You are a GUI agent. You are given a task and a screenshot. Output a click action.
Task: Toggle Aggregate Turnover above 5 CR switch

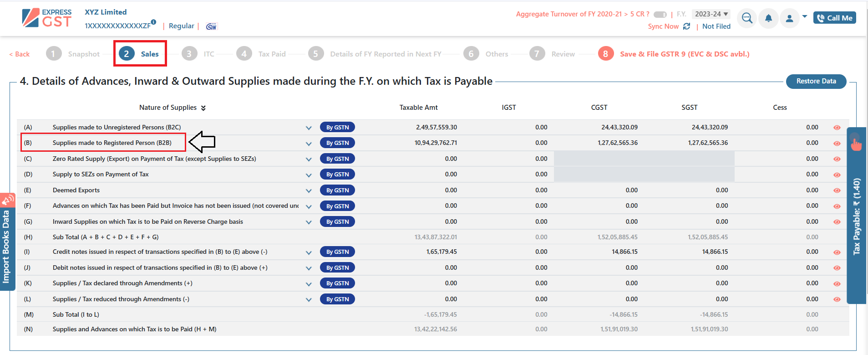point(660,15)
